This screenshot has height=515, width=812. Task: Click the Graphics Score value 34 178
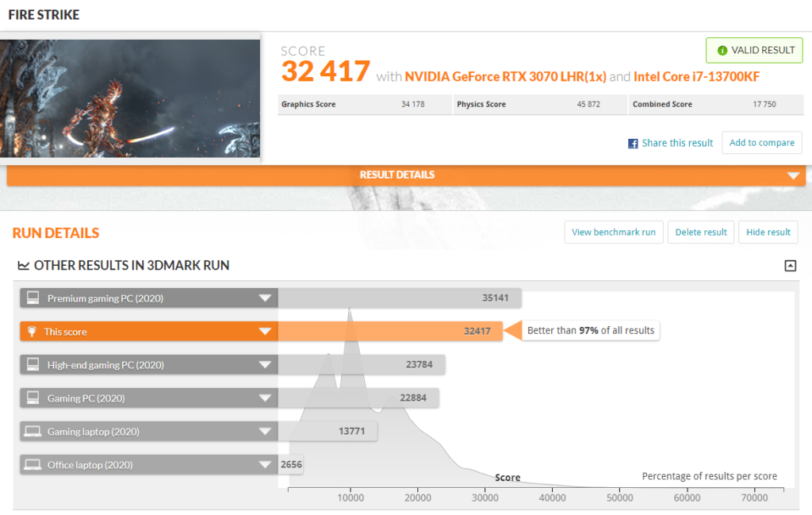(412, 104)
